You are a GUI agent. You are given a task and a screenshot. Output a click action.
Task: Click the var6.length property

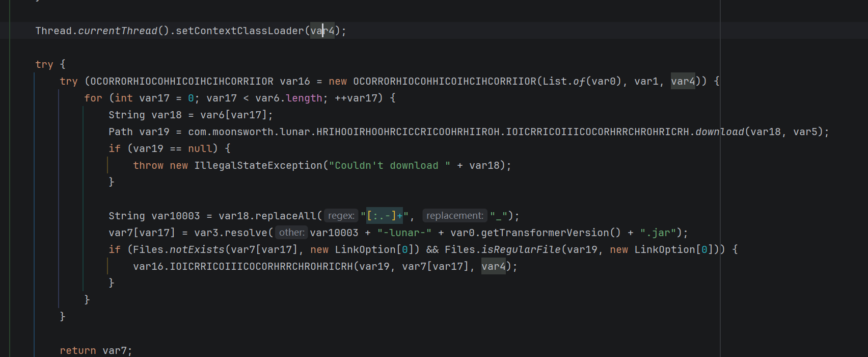pyautogui.click(x=304, y=98)
